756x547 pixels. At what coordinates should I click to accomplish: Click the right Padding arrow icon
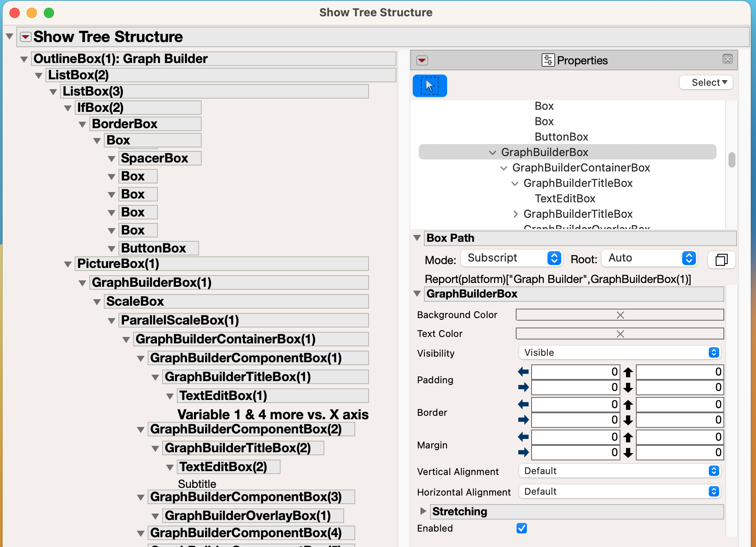[x=523, y=387]
